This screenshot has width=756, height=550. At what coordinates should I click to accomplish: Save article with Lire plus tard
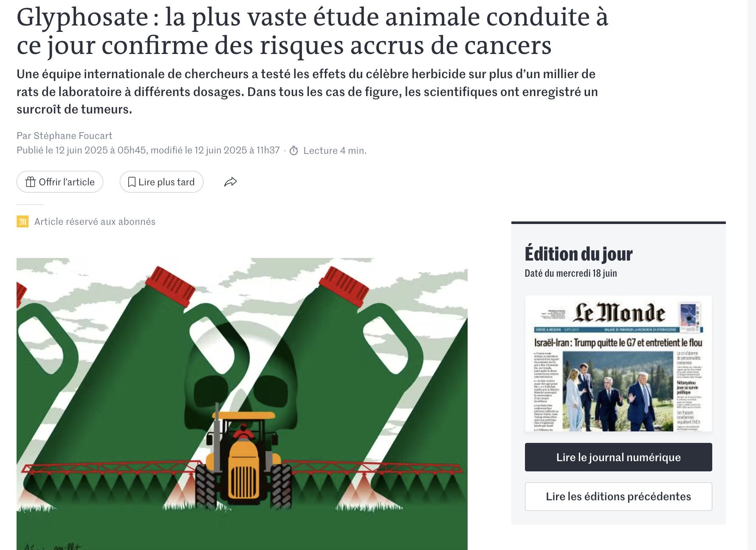pos(161,182)
